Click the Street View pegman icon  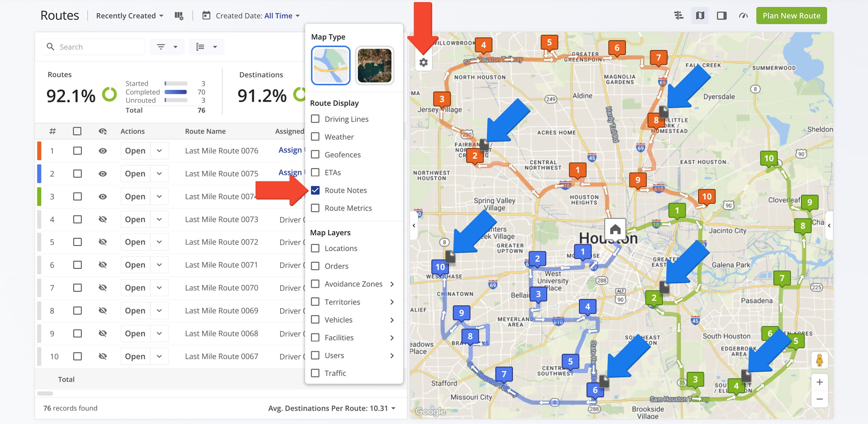tap(819, 360)
